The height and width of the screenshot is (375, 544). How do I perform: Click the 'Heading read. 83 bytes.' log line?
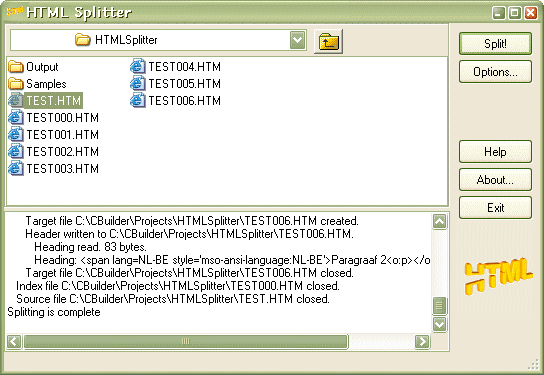coord(90,247)
